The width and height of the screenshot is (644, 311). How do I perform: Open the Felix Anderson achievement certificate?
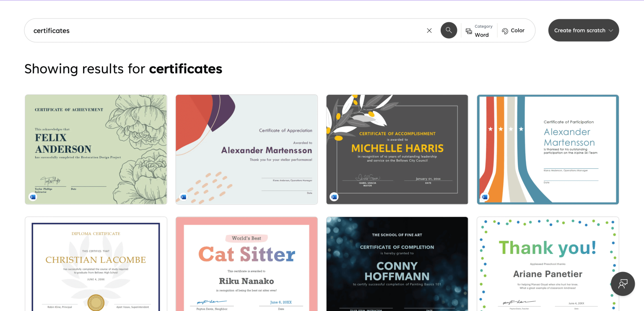pos(96,149)
